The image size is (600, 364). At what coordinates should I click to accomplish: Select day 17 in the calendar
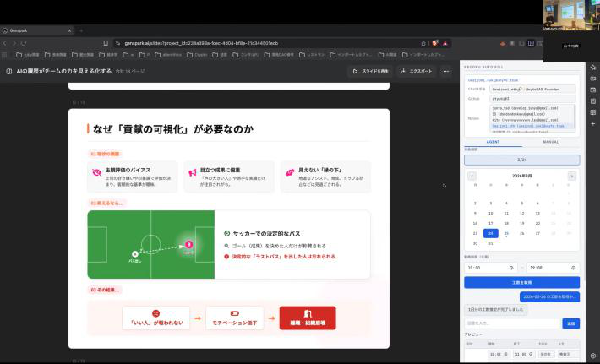pos(490,223)
